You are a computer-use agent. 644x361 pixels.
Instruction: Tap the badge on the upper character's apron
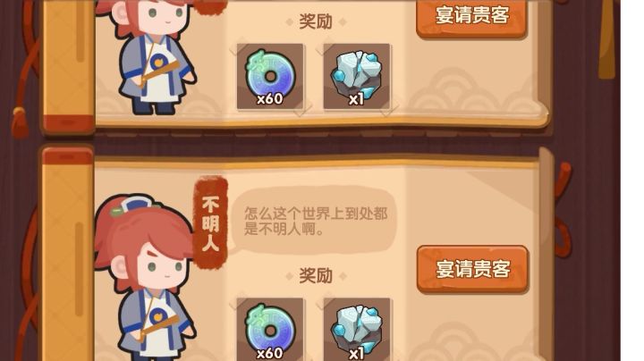(x=157, y=63)
